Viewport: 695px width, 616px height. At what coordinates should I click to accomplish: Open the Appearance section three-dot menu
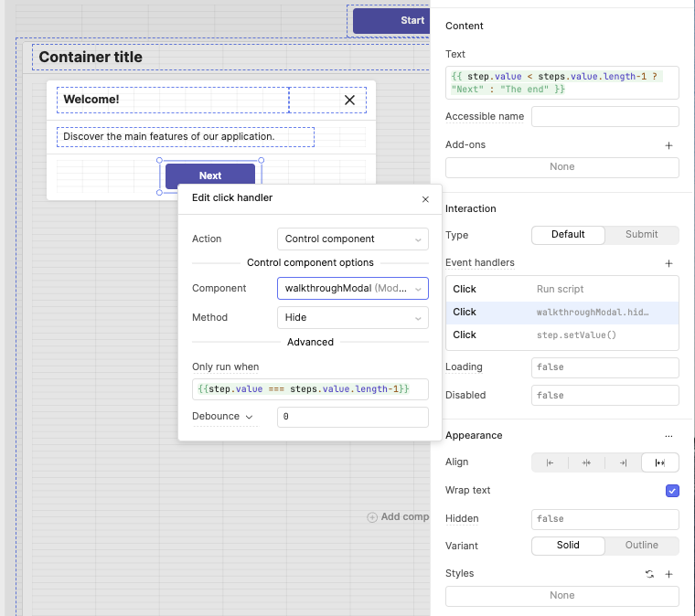(668, 436)
